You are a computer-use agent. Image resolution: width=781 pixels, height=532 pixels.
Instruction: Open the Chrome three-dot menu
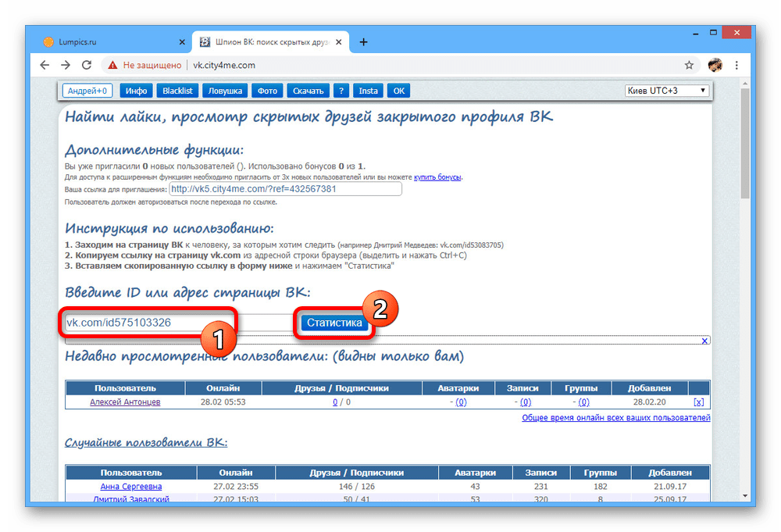736,65
